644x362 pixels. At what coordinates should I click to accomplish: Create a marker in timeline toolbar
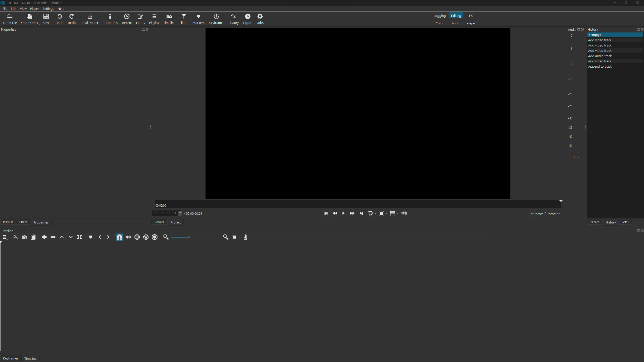point(91,237)
